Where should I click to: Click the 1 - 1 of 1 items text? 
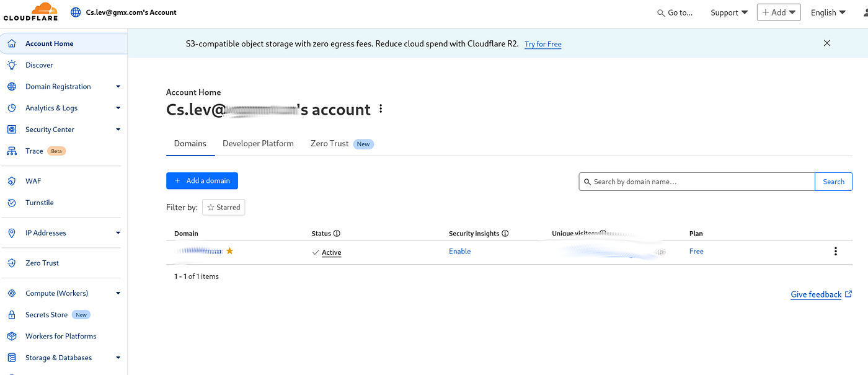(197, 276)
